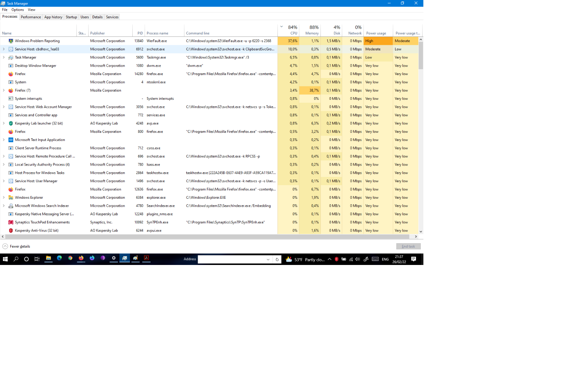Click the Fewer details collapse icon
This screenshot has width=588, height=368.
point(5,246)
